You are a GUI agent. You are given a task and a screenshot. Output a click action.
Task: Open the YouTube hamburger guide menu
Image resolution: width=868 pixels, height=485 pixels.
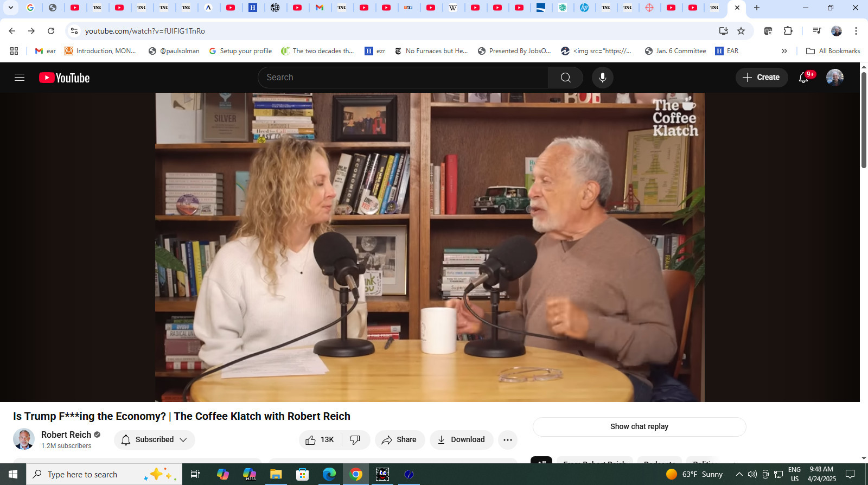coord(20,78)
